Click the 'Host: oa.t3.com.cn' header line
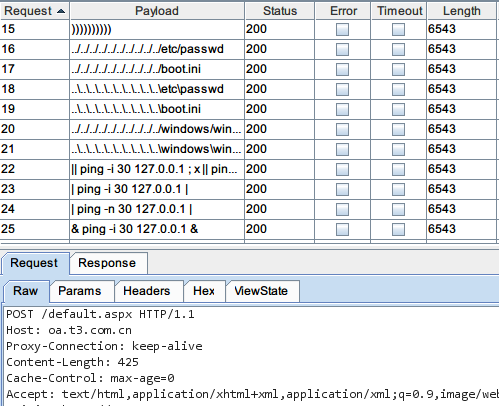The height and width of the screenshot is (406, 499). (69, 330)
